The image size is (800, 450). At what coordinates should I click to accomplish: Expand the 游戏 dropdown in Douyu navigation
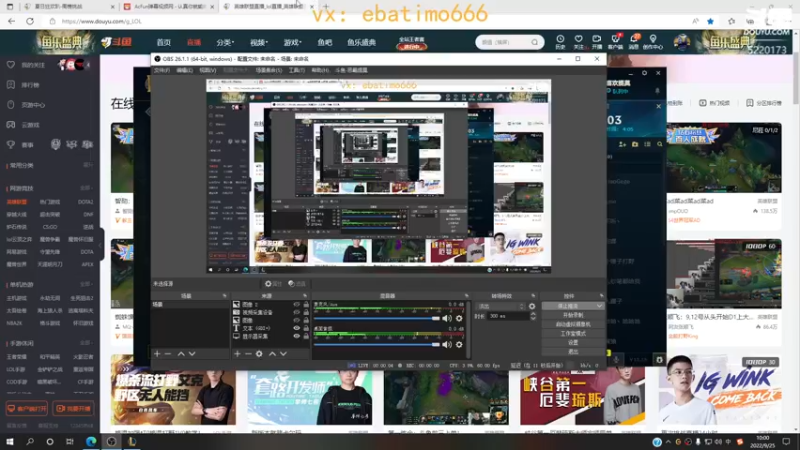[x=292, y=42]
